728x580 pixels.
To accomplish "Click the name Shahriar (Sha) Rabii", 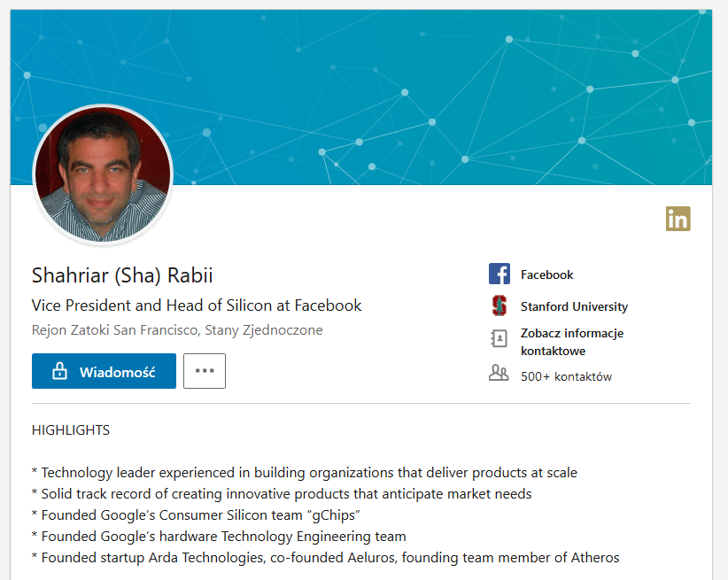I will pyautogui.click(x=122, y=275).
